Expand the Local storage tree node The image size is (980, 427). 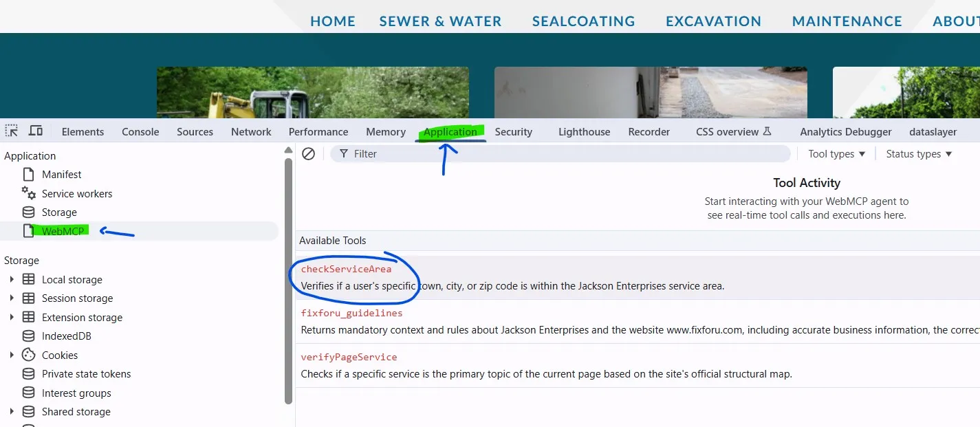pos(12,279)
